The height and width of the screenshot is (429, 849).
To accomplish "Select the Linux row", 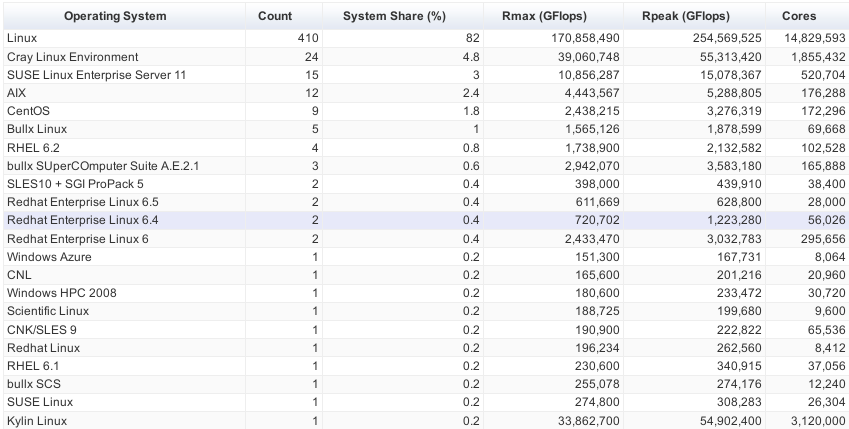I will pyautogui.click(x=426, y=38).
